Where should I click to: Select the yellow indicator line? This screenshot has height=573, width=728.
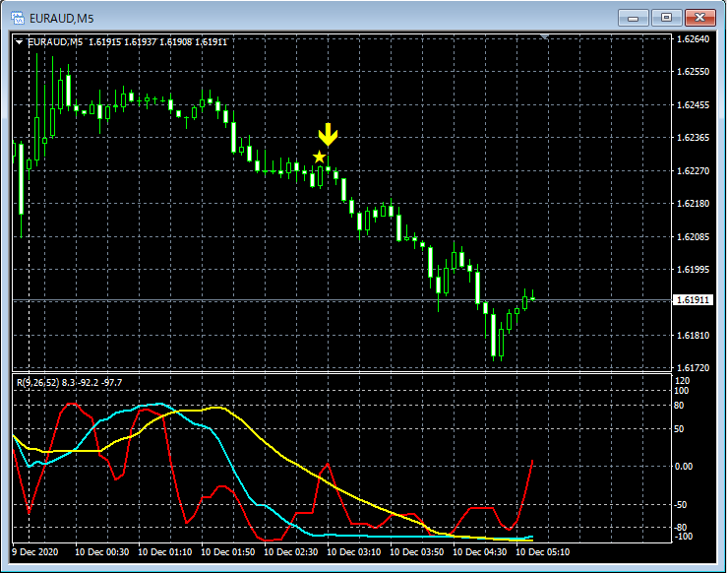point(295,465)
